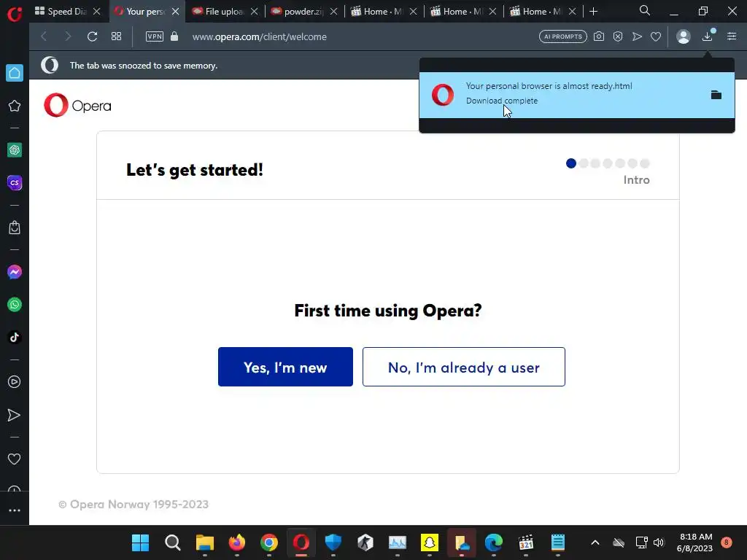View site security lock info

[174, 36]
